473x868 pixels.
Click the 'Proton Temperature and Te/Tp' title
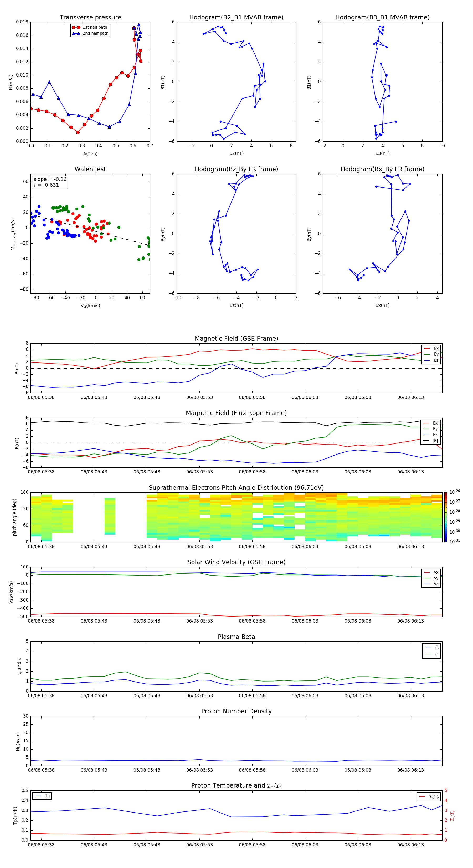click(x=236, y=786)
